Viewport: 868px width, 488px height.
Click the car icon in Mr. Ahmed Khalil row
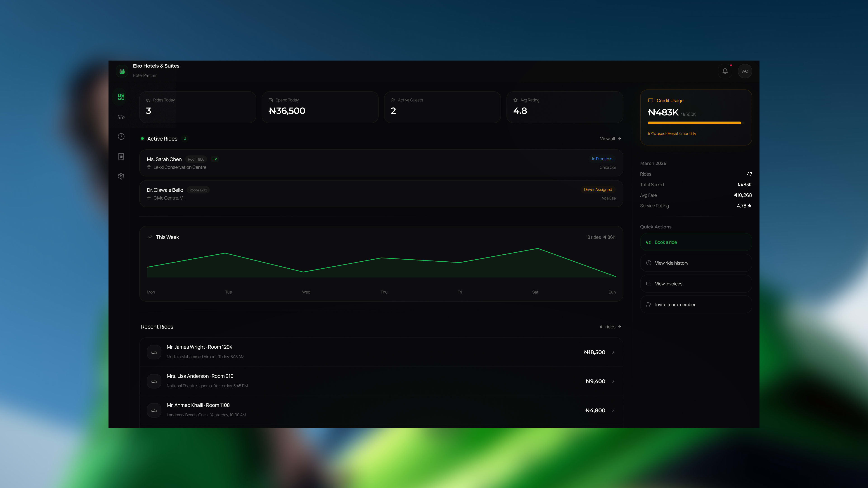pyautogui.click(x=154, y=411)
